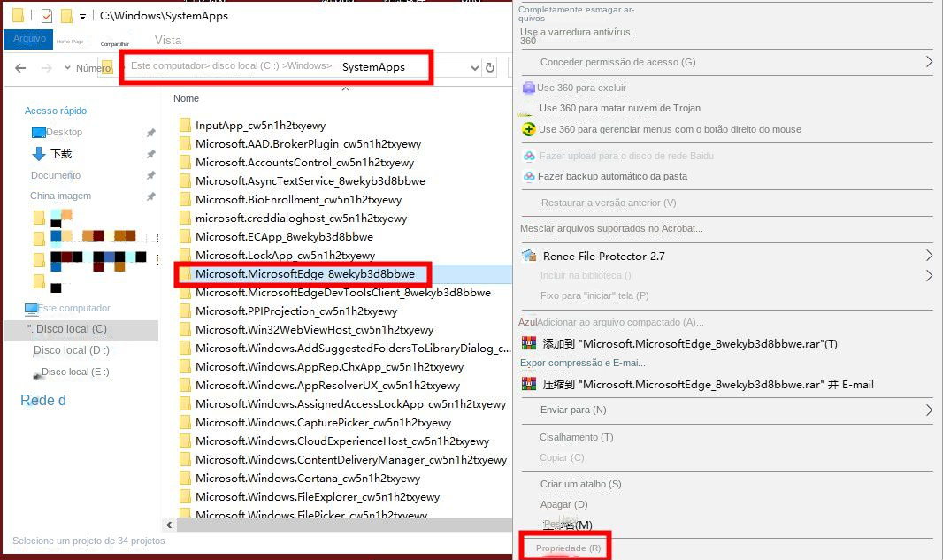The image size is (943, 560).
Task: Select Disco local (E :) drive
Action: pyautogui.click(x=75, y=372)
